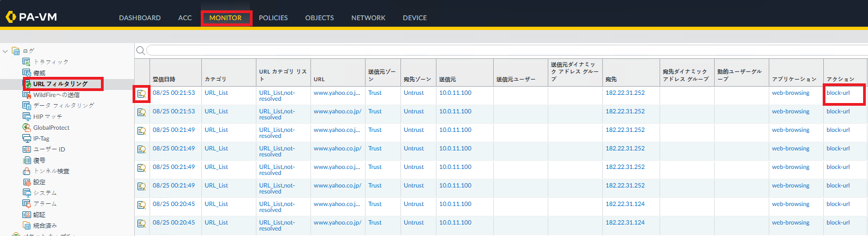This screenshot has width=868, height=236.
Task: Open 脅威 threat logs in sidebar
Action: pyautogui.click(x=39, y=73)
